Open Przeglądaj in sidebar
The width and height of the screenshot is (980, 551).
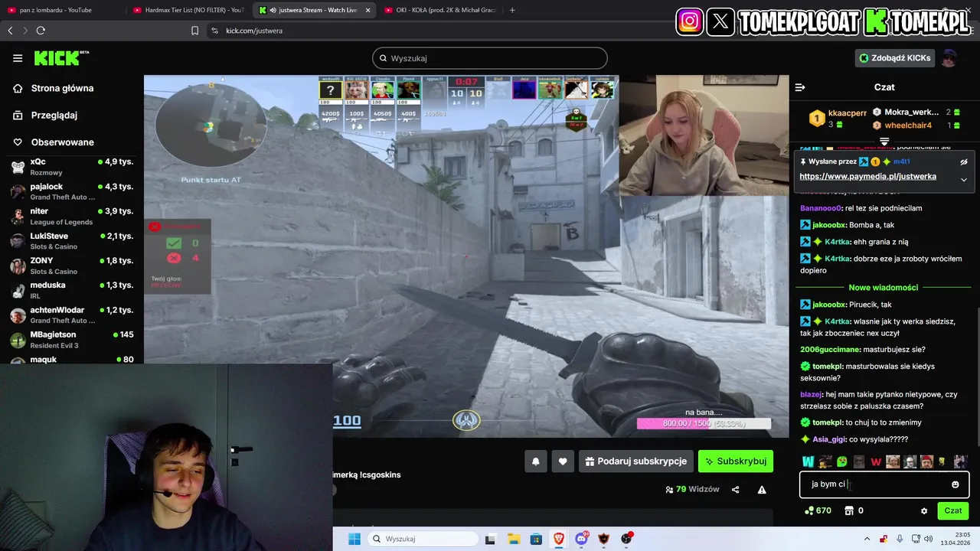[45, 115]
